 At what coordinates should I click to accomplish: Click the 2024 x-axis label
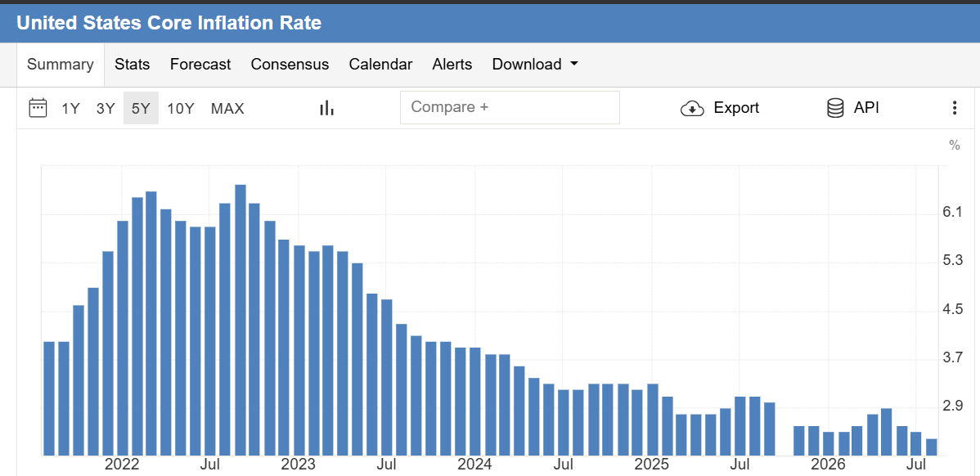point(475,465)
